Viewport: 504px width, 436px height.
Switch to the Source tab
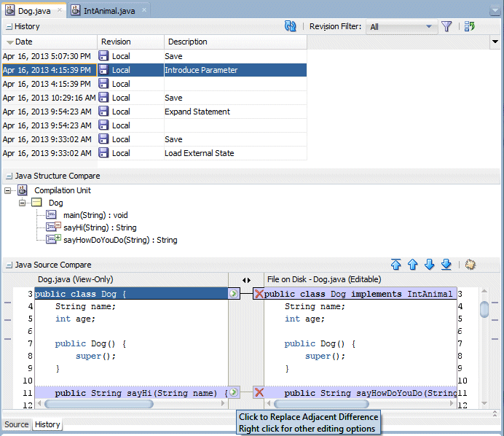pyautogui.click(x=17, y=424)
